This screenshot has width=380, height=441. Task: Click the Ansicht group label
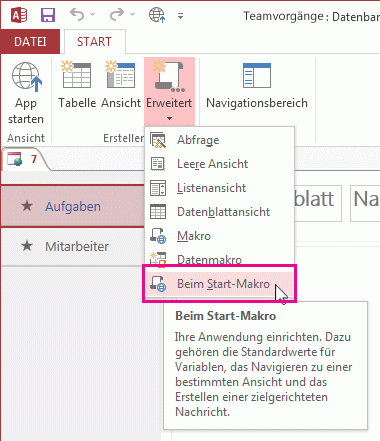(x=26, y=138)
